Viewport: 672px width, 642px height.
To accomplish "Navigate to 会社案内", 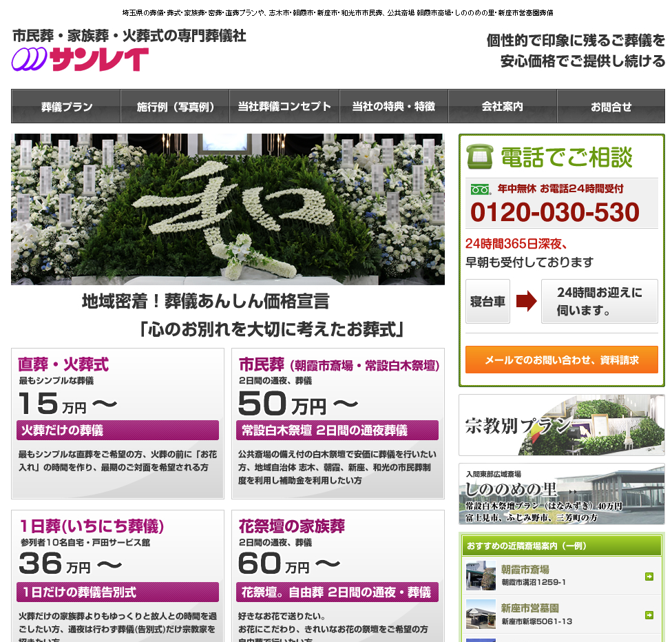I will 503,107.
